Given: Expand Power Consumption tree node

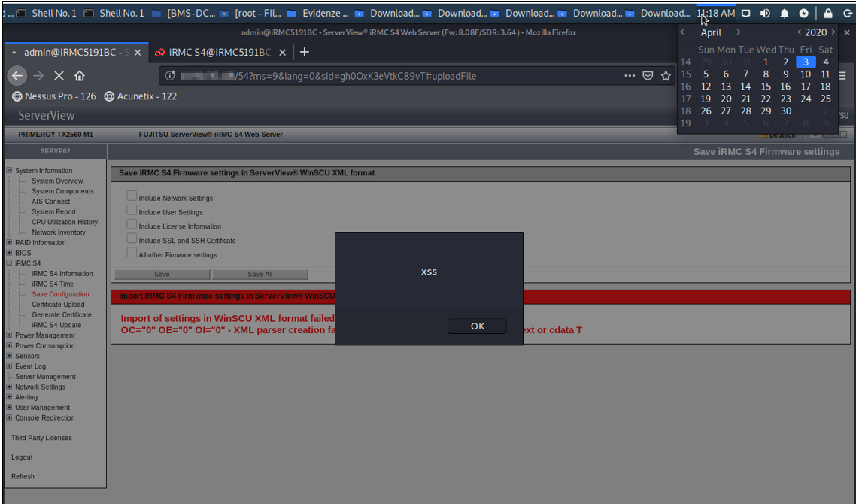Looking at the screenshot, I should tap(9, 345).
